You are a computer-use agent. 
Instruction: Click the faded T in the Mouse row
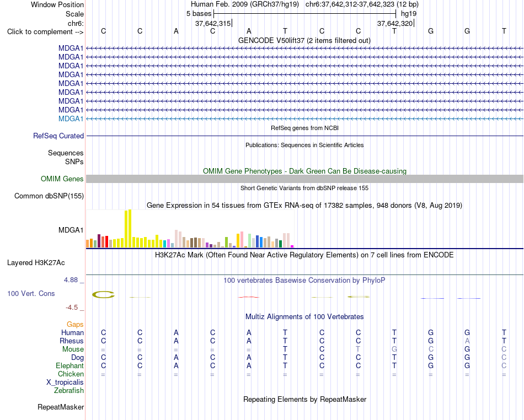pyautogui.click(x=358, y=349)
